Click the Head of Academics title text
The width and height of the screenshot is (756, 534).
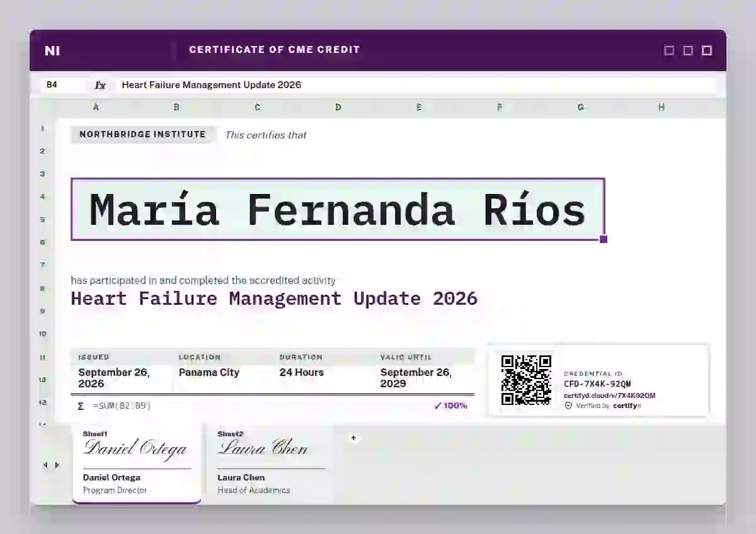point(254,490)
